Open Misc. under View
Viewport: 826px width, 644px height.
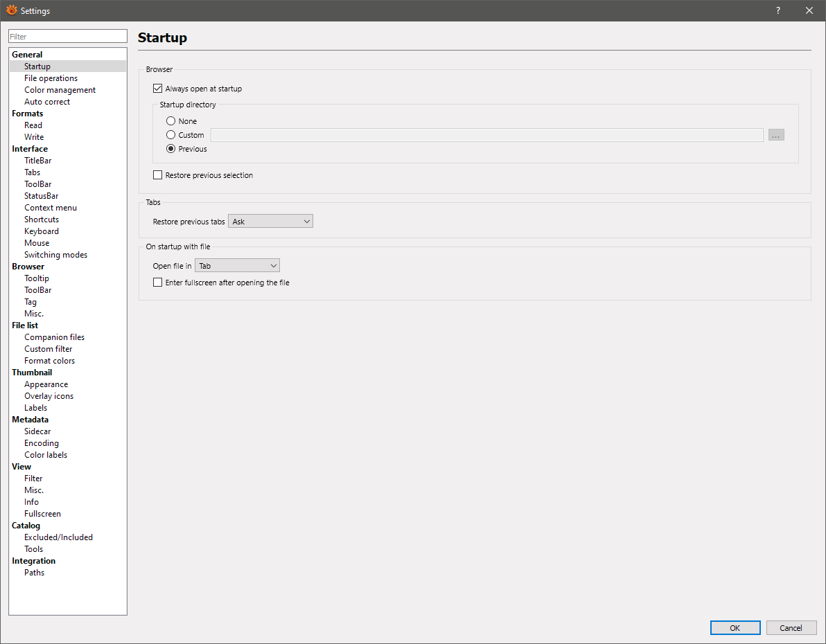point(34,490)
